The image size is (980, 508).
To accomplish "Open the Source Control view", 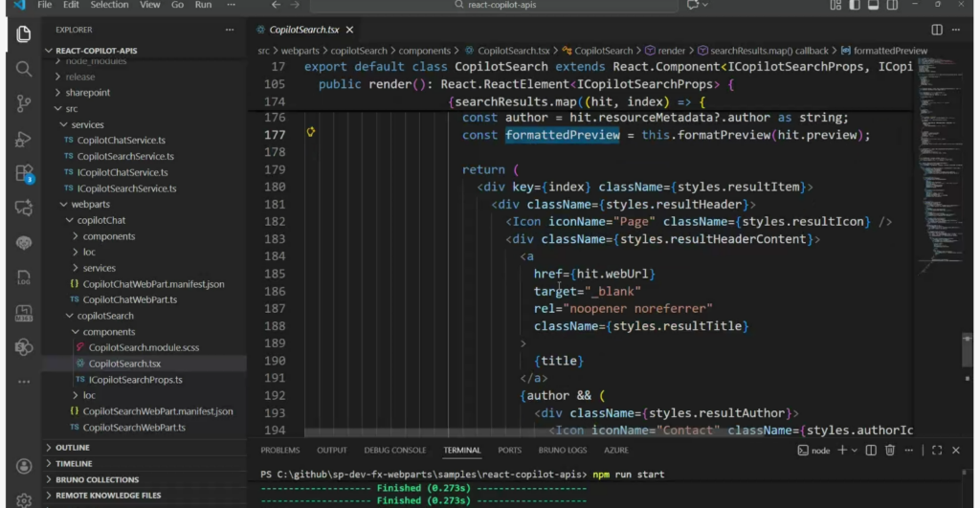I will 24,103.
